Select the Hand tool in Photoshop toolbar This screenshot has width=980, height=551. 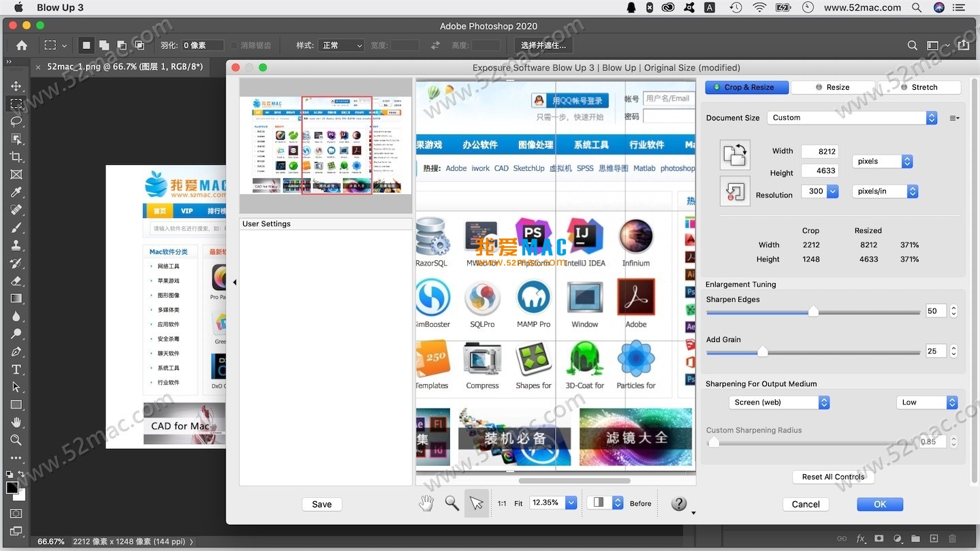(x=16, y=422)
